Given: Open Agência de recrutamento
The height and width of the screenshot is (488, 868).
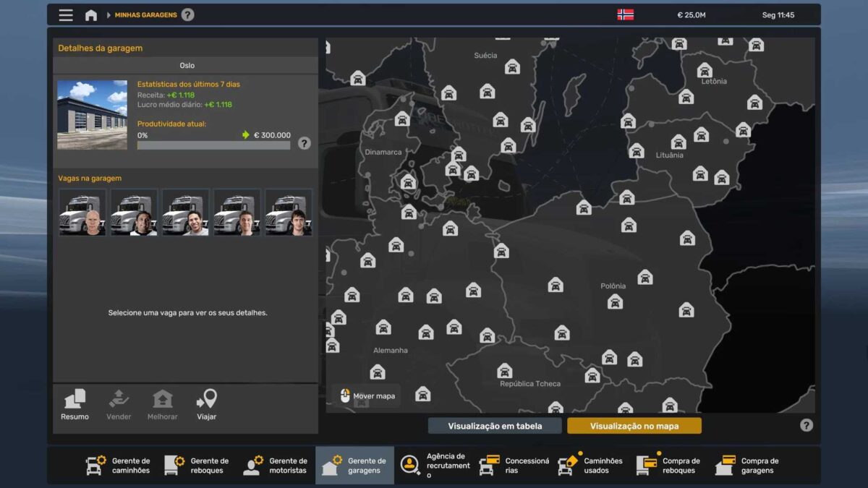Looking at the screenshot, I should click(434, 466).
